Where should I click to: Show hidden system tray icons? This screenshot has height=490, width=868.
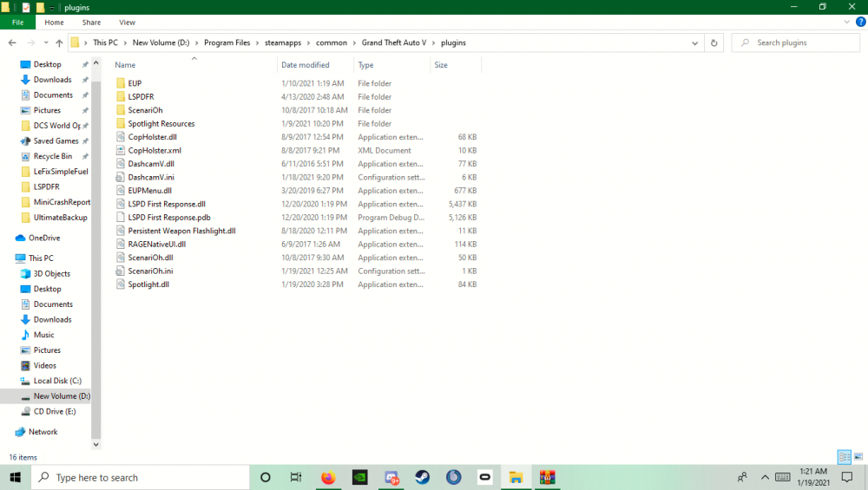coord(765,477)
